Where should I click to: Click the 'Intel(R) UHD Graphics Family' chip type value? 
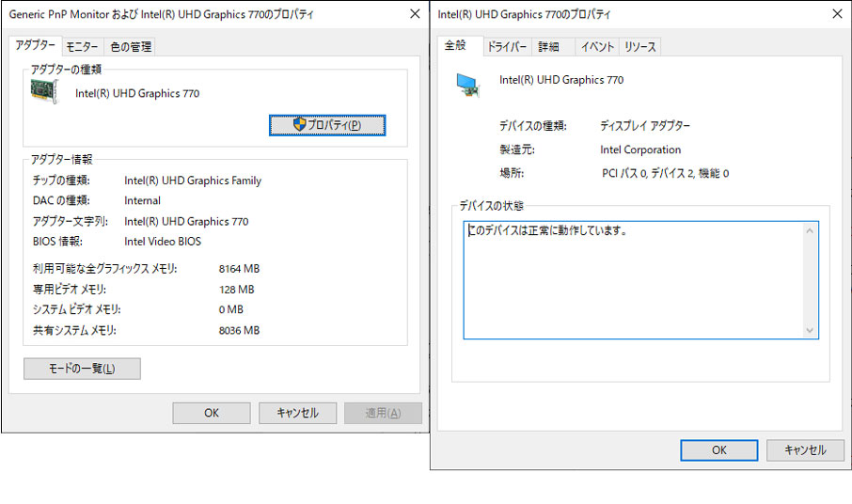[193, 181]
